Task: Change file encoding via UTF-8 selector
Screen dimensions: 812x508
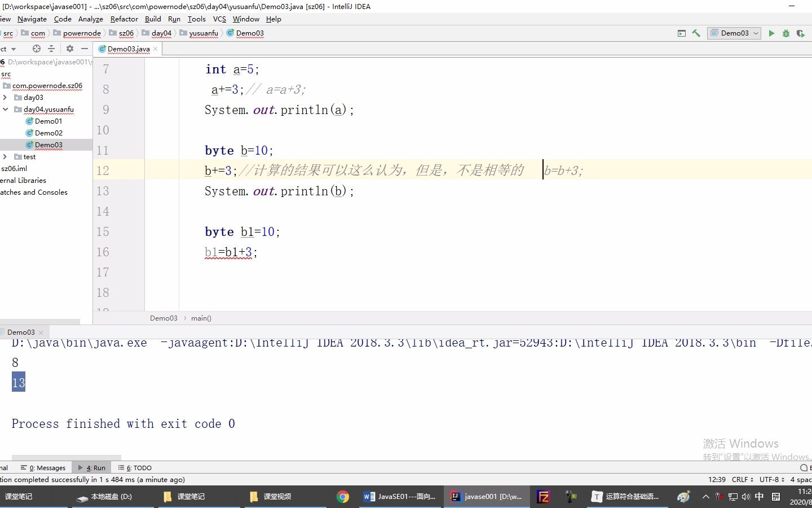Action: pos(771,479)
